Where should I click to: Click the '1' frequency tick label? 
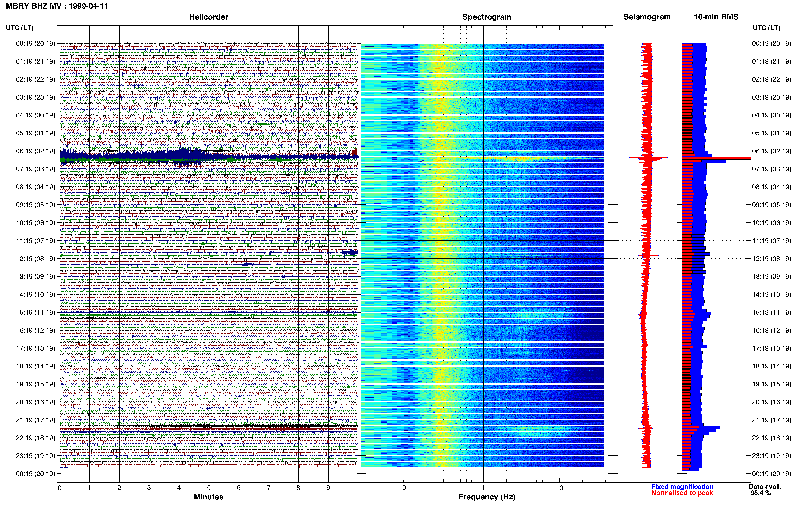pyautogui.click(x=483, y=488)
